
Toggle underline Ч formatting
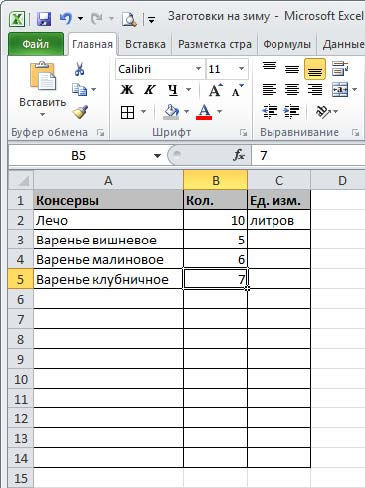(173, 89)
